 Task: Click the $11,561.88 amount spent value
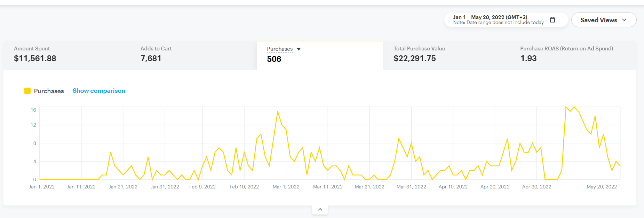pyautogui.click(x=35, y=58)
